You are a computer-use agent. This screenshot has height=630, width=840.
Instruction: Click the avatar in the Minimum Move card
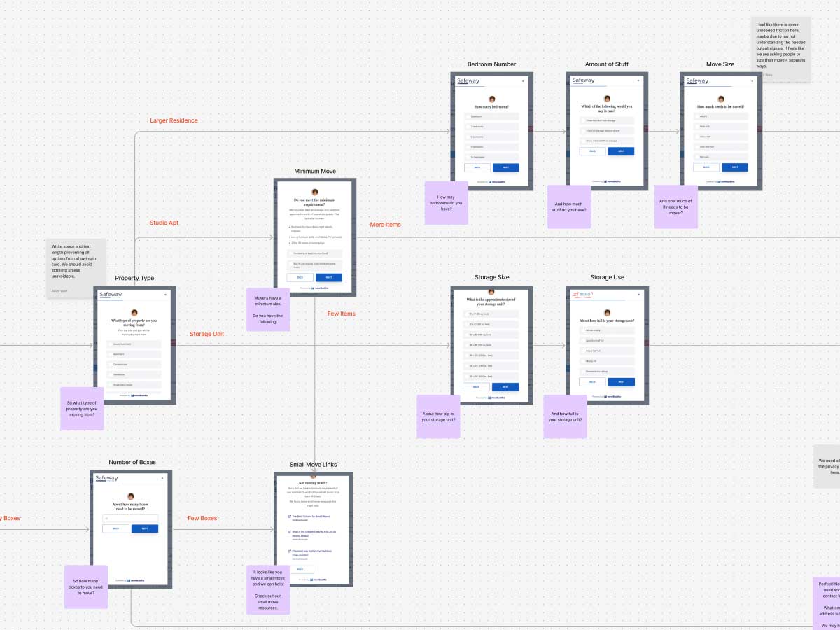click(315, 192)
